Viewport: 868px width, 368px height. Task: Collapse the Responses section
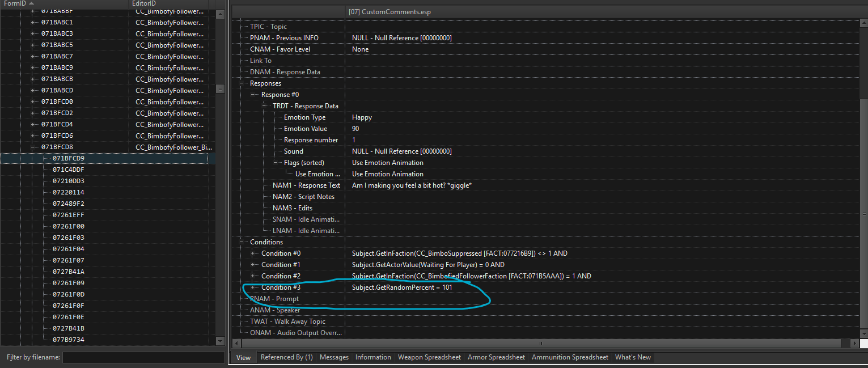(242, 83)
